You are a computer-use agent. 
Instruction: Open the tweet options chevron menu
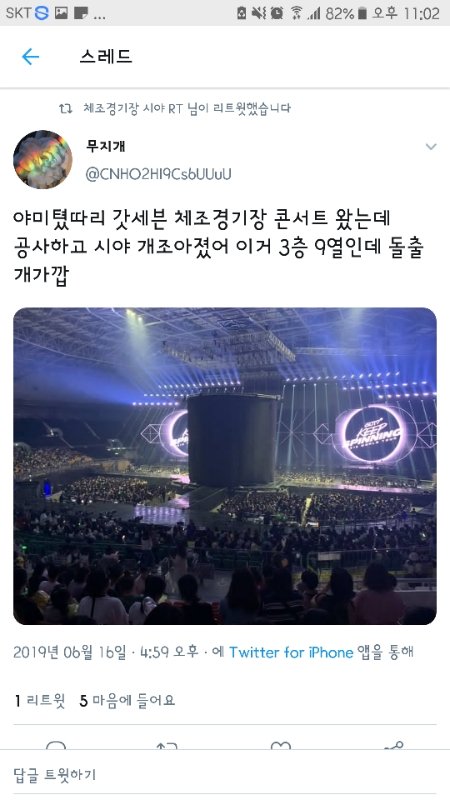pos(431,147)
